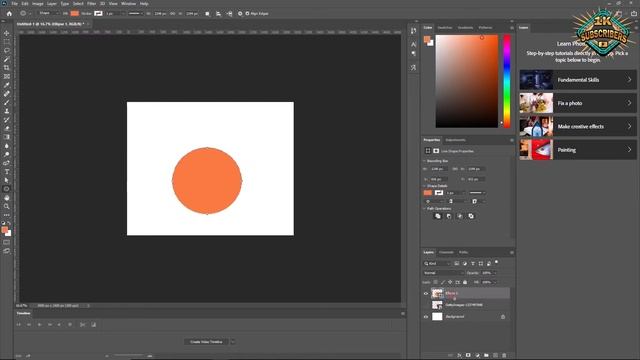Toggle layer filtering switch in Layers panel
Image resolution: width=640 pixels, height=360 pixels.
[x=496, y=262]
